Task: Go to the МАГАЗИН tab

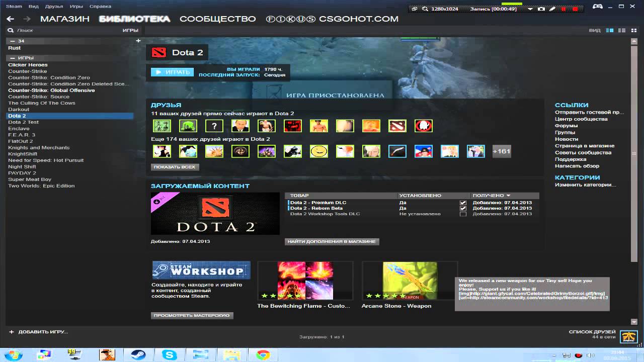Action: tap(65, 19)
